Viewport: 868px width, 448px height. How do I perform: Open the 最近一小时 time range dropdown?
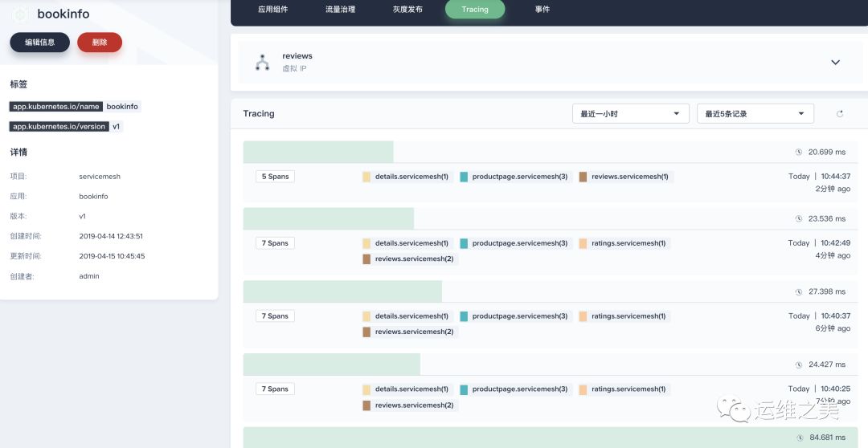click(x=631, y=113)
